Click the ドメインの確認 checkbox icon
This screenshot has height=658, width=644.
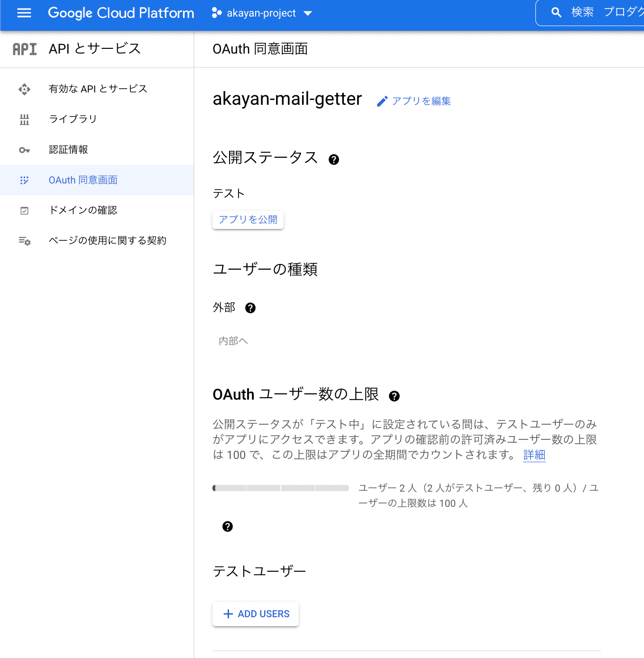(24, 210)
